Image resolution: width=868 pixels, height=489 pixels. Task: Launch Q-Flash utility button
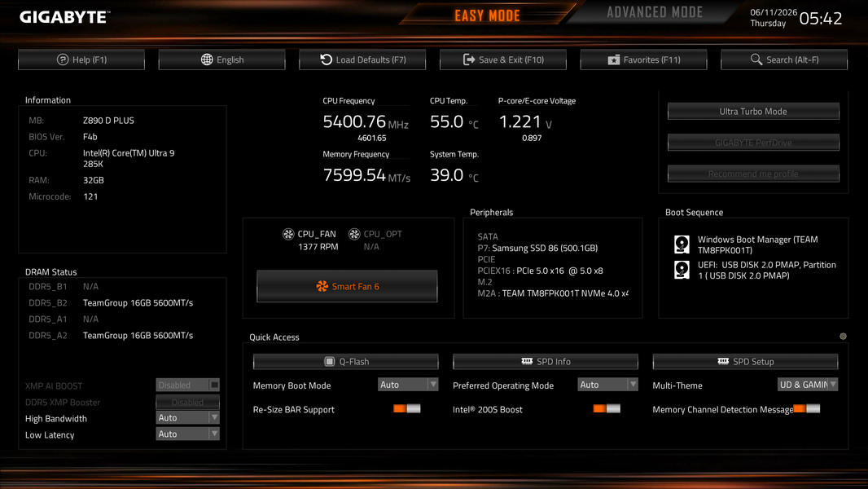tap(346, 361)
